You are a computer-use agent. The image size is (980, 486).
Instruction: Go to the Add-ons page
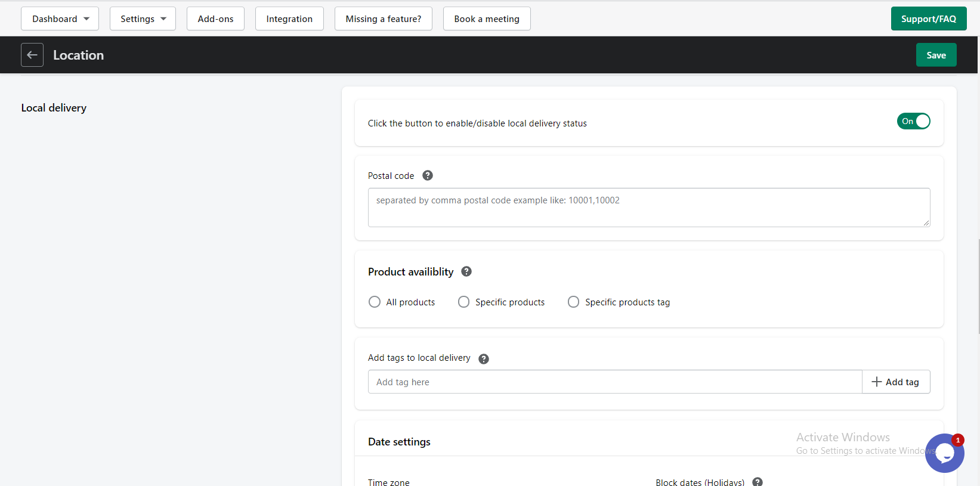tap(215, 18)
